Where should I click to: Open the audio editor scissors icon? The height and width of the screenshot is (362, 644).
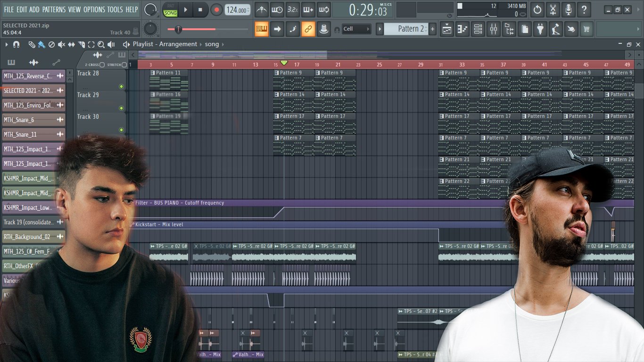553,9
